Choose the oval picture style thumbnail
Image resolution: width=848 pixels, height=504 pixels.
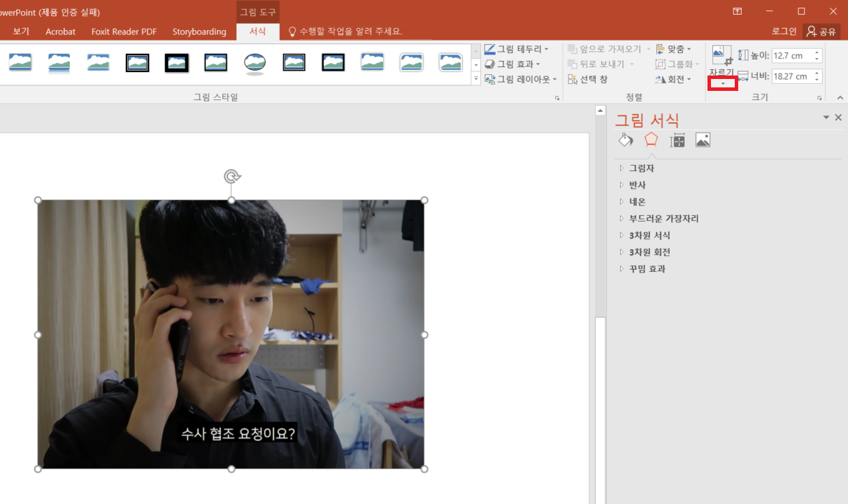[254, 63]
